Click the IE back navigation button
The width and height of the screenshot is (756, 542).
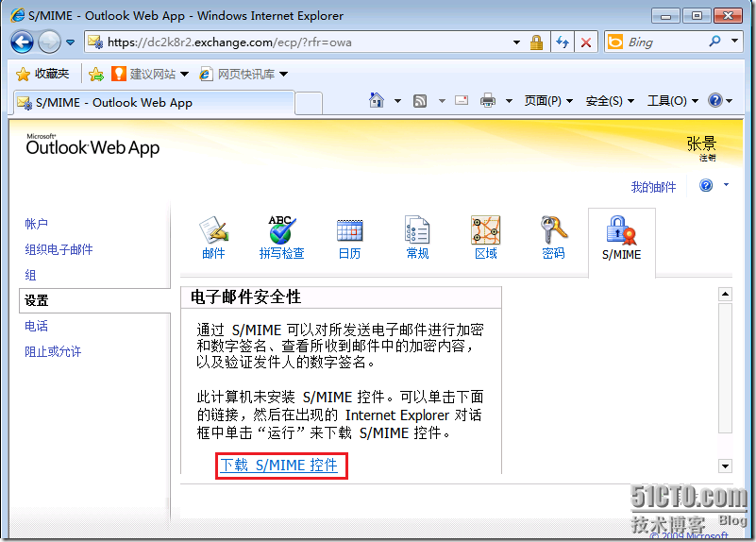click(22, 42)
